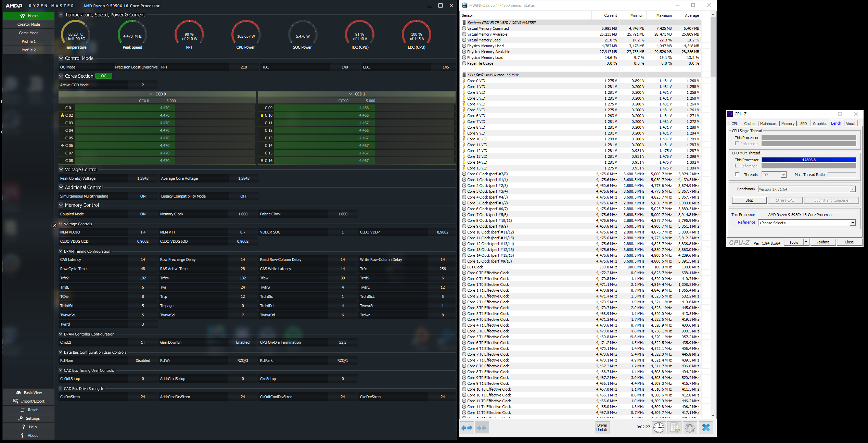Toggle Legacy Compatibility Mode OFF value

pos(244,196)
